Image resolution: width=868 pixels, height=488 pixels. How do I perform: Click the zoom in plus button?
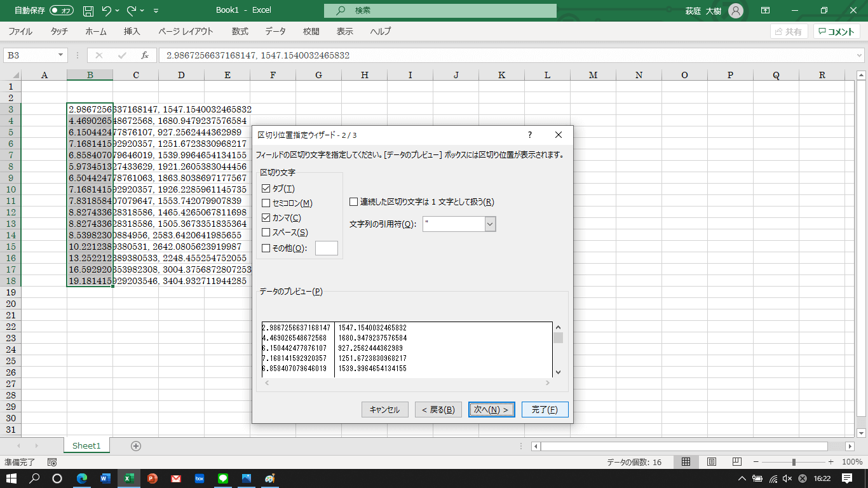[x=831, y=462]
